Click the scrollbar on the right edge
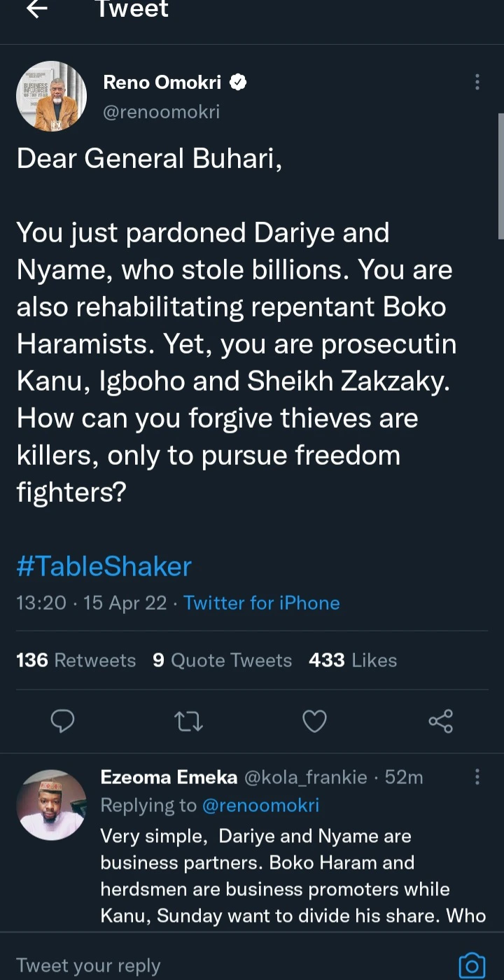Viewport: 504px width, 980px height. click(x=500, y=175)
